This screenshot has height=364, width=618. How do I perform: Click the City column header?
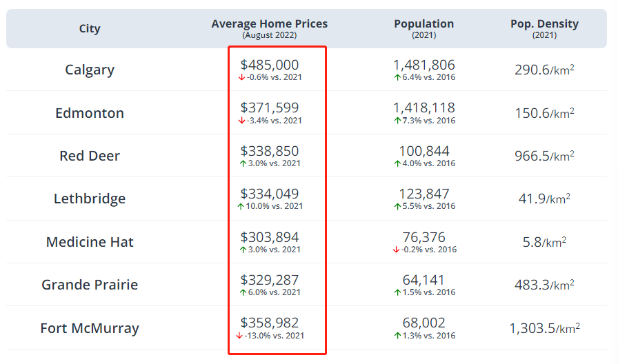[90, 28]
